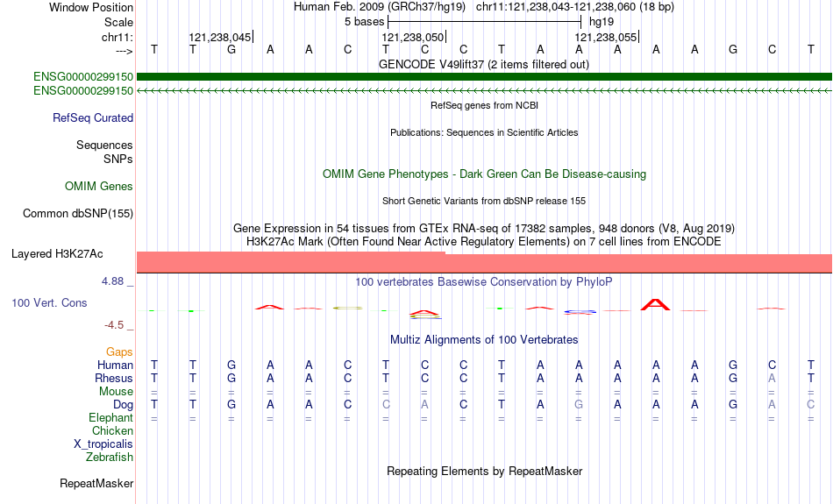
Task: Click the 100 Vert. Cons track label
Action: [x=49, y=302]
